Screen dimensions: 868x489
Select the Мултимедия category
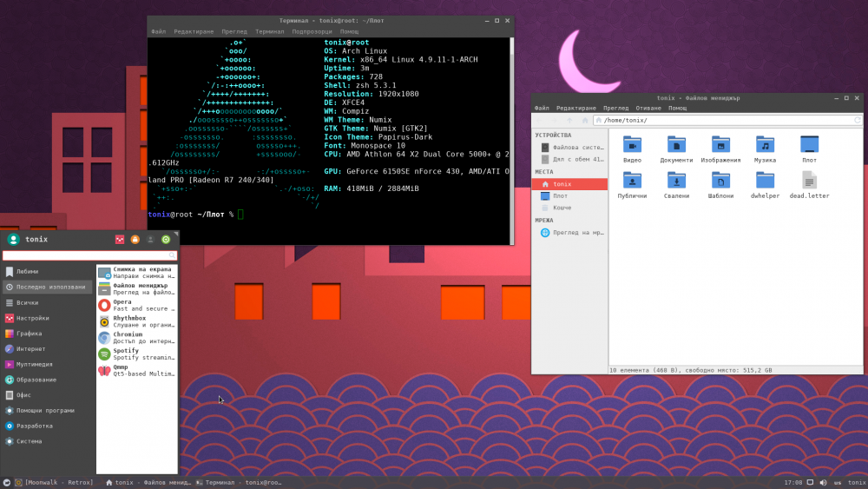click(x=48, y=365)
